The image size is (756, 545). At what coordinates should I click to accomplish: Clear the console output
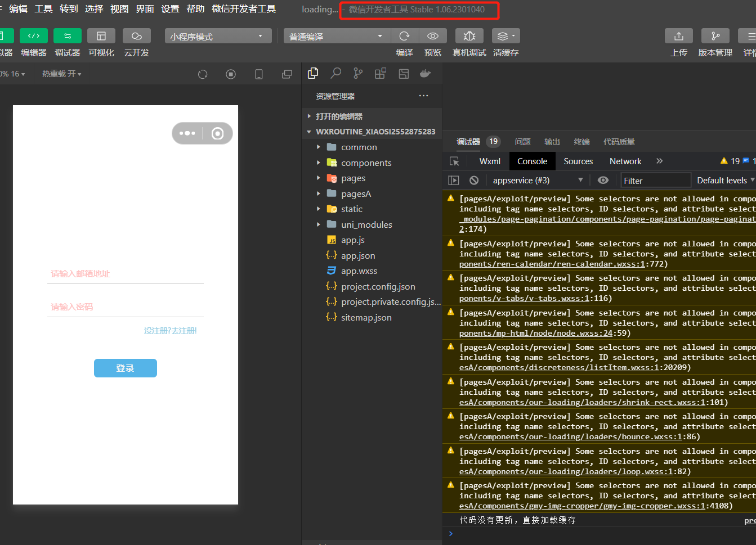[474, 181]
